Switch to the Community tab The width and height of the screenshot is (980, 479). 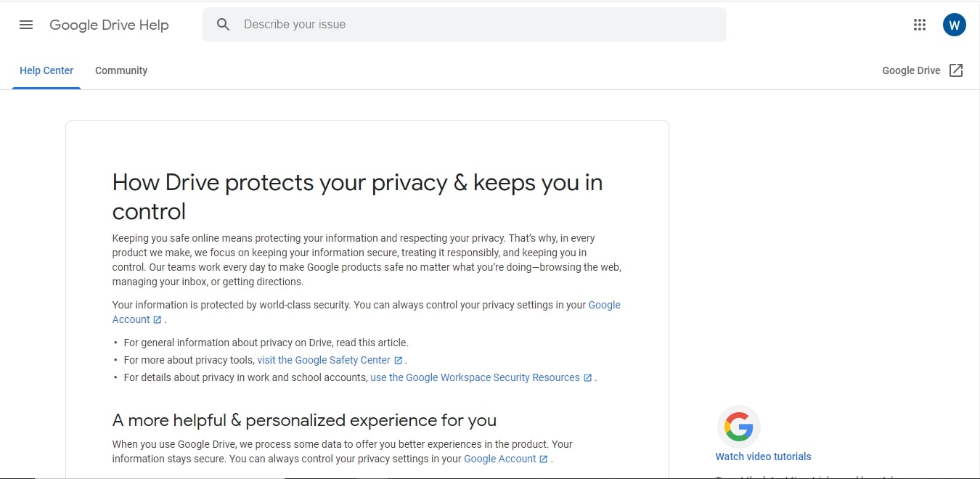coord(121,70)
